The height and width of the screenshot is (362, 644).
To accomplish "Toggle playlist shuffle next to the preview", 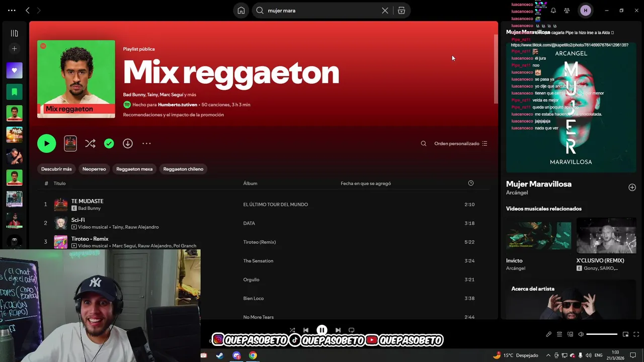I will coord(90,143).
